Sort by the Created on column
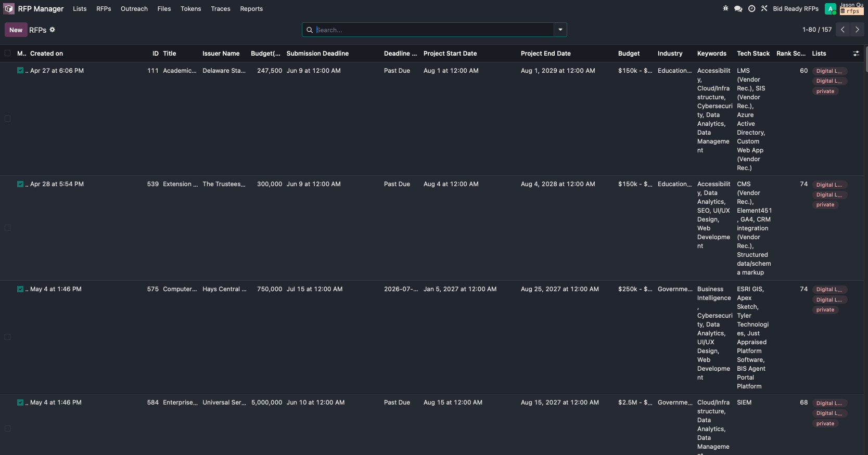 46,54
